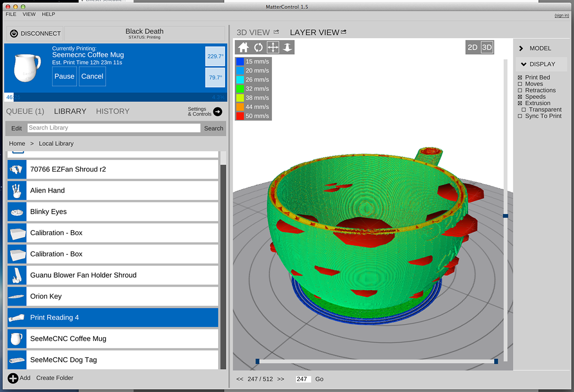Select the pan/translate view tool

pos(273,47)
